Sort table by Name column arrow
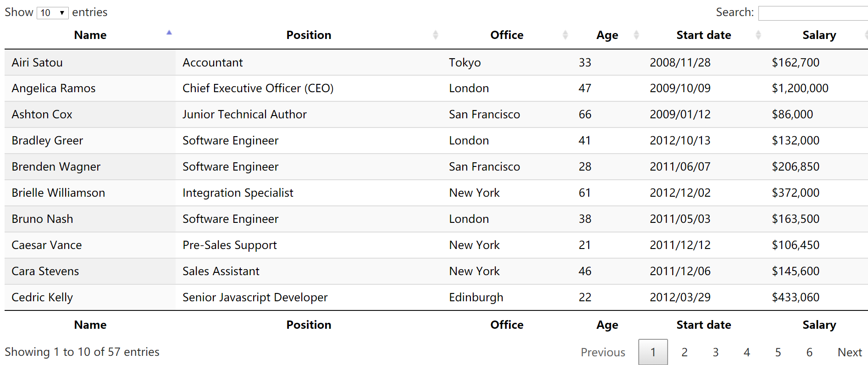 [x=169, y=33]
